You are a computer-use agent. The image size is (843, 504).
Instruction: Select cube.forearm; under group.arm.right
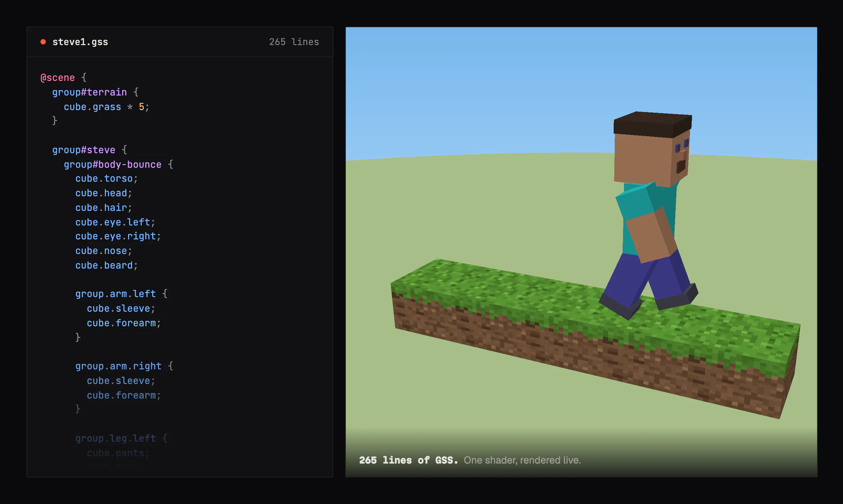[124, 395]
